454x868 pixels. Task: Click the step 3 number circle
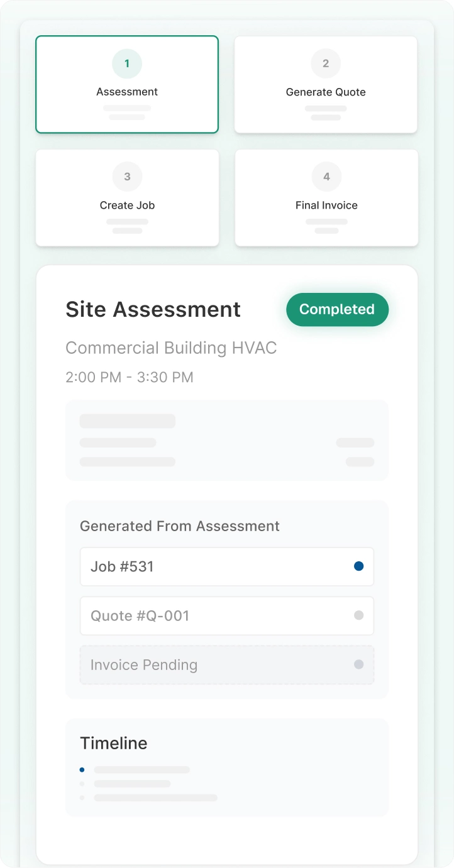tap(127, 177)
